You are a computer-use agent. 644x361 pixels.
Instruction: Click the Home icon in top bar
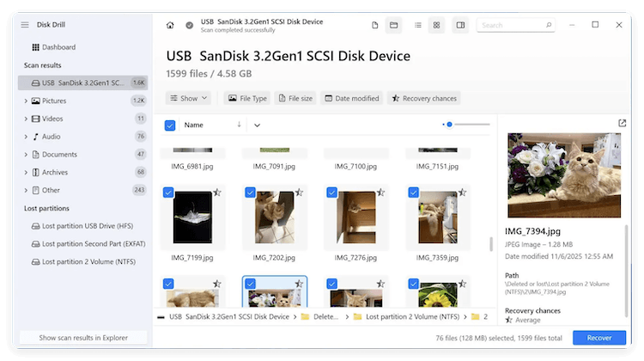point(170,25)
